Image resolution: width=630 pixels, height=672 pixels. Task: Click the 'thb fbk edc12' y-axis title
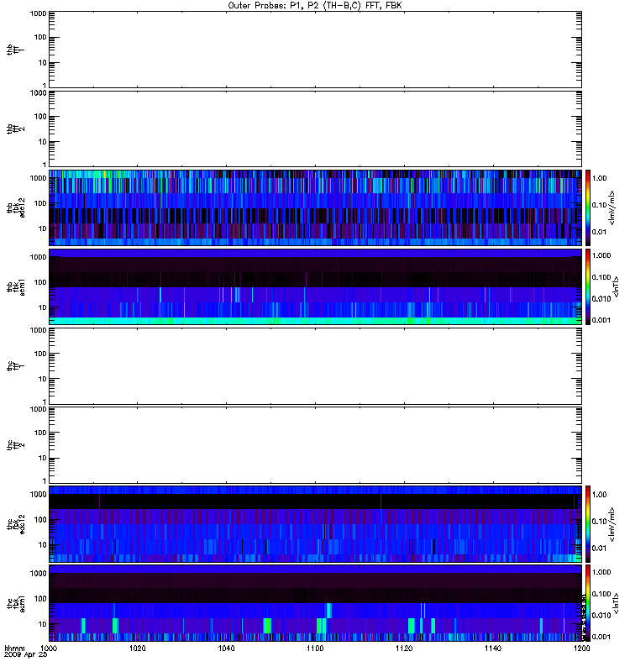(x=16, y=207)
